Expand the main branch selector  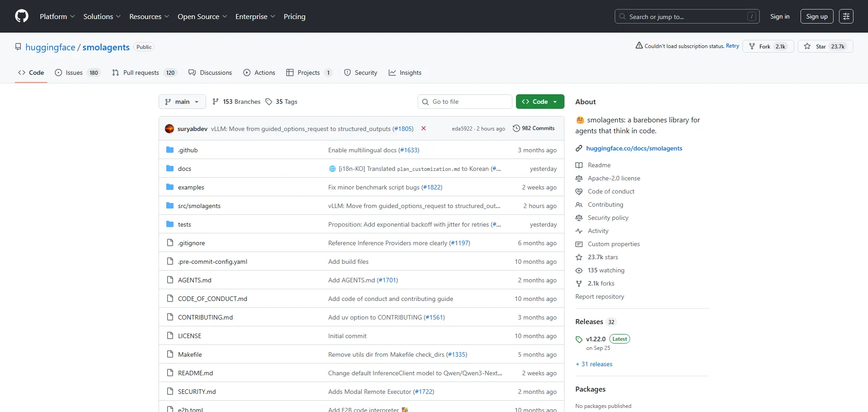click(x=182, y=102)
